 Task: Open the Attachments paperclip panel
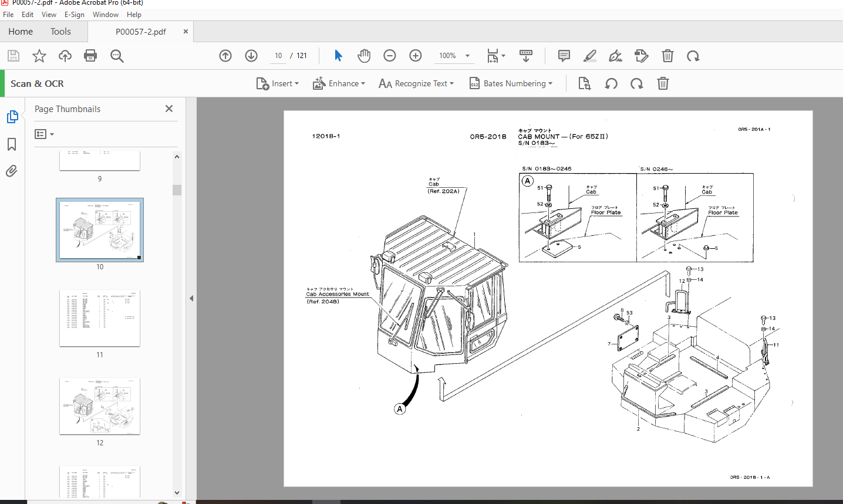click(12, 171)
